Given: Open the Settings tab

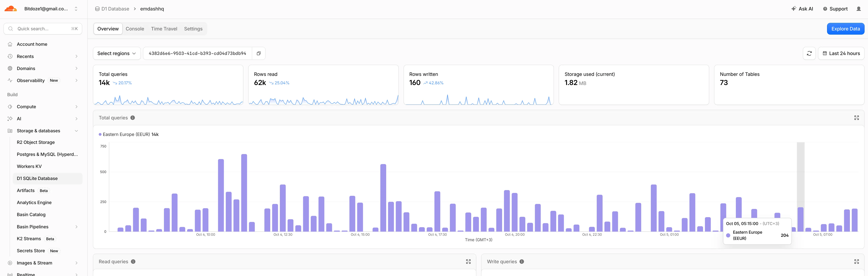Looking at the screenshot, I should [x=193, y=29].
